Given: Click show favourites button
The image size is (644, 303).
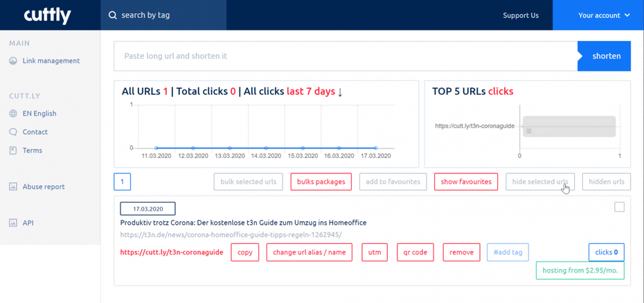Looking at the screenshot, I should pos(466,182).
